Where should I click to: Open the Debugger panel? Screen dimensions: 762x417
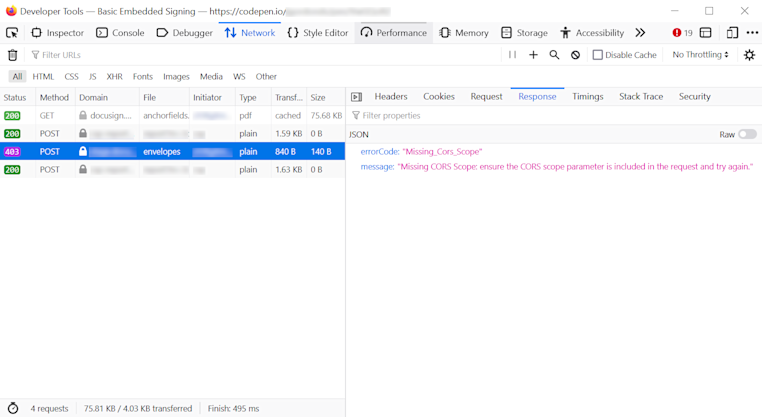(x=185, y=33)
